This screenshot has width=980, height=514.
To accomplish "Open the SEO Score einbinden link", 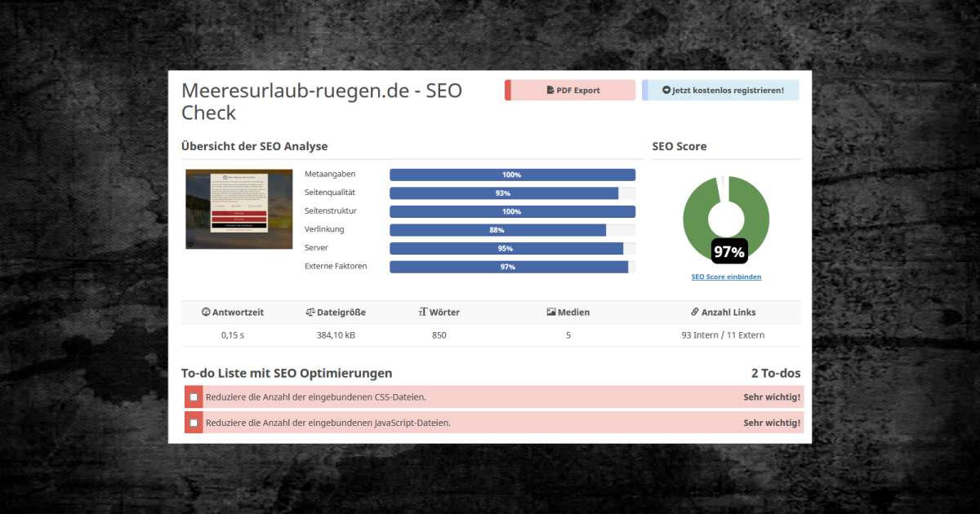I will 726,277.
